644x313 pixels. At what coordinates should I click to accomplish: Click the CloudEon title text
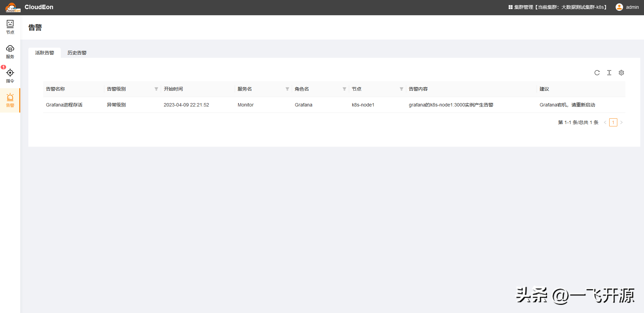tap(39, 7)
